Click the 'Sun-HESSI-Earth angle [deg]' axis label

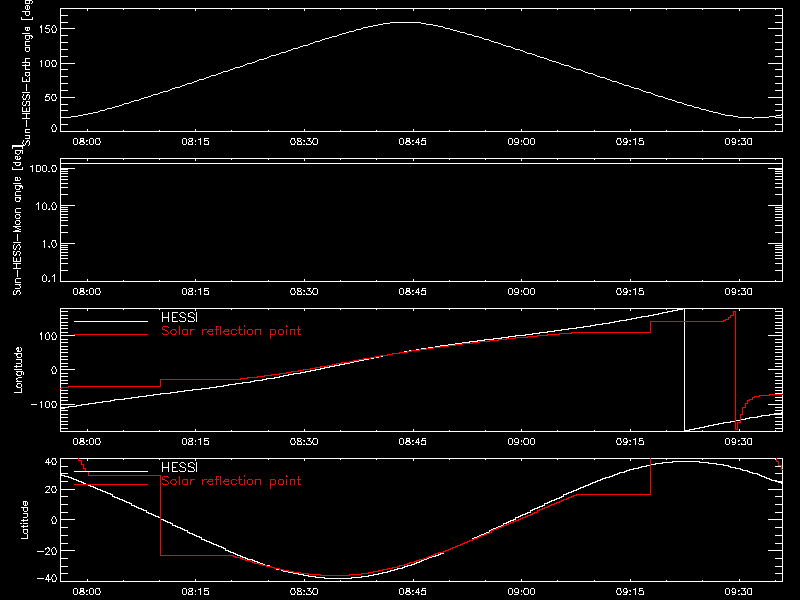click(27, 71)
